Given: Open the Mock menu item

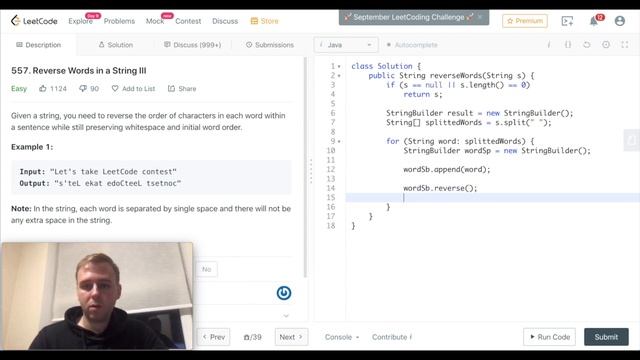Looking at the screenshot, I should (x=155, y=21).
